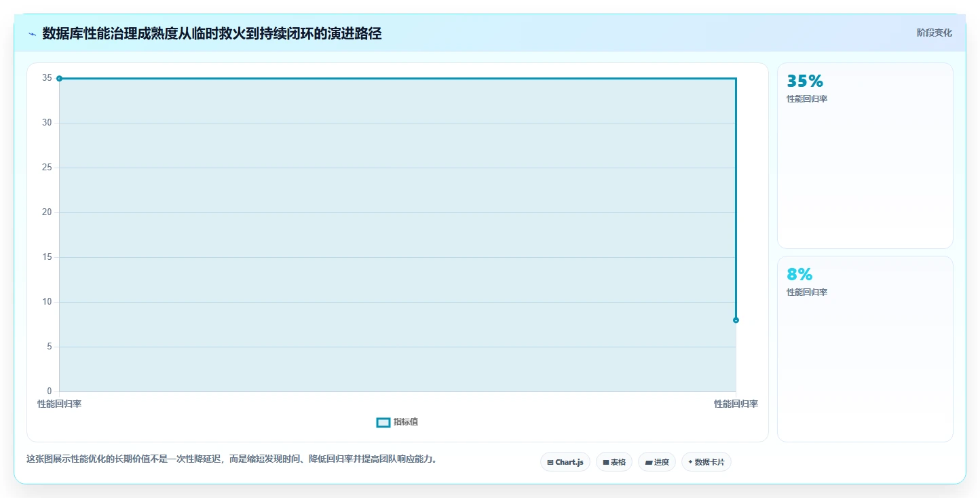
Task: Select the 进度 tag pill
Action: coord(657,462)
